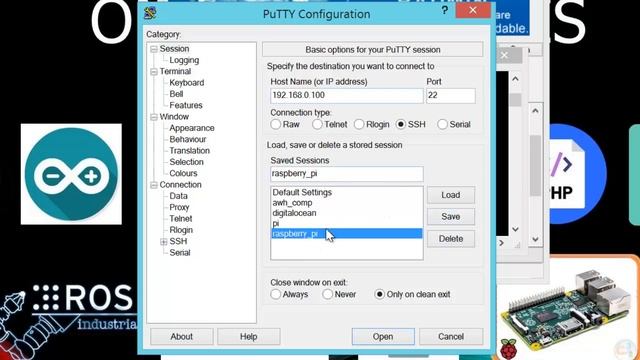Viewport: 640px width, 360px height.
Task: Select the Telnet connection type
Action: pos(317,124)
